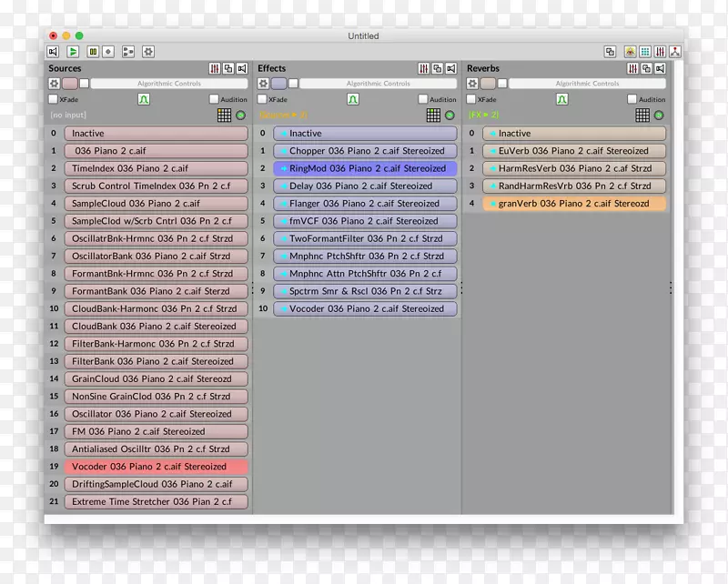The image size is (728, 584).
Task: Click the Sources green bell curve icon
Action: (144, 99)
